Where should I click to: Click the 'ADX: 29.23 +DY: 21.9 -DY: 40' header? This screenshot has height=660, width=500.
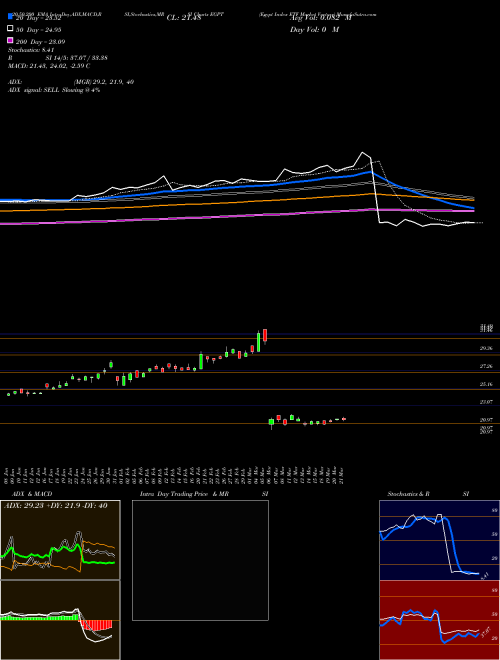pyautogui.click(x=56, y=506)
